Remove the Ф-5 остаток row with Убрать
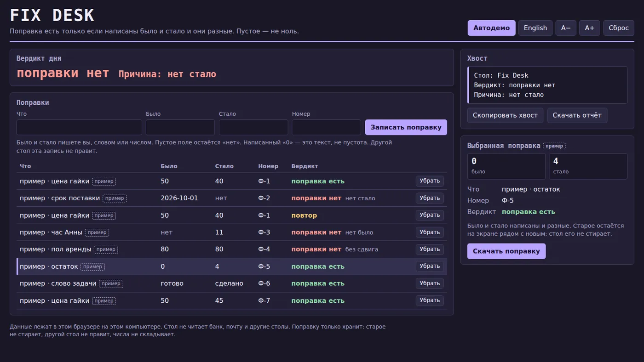 point(430,266)
